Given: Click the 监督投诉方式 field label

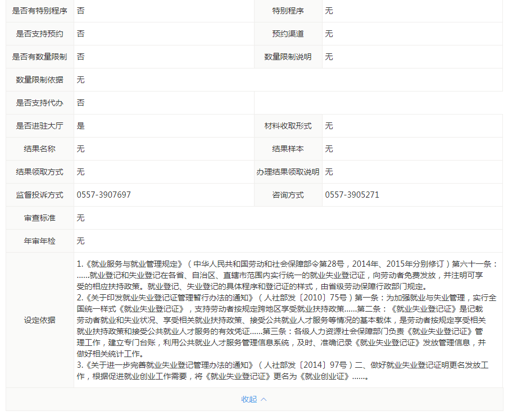Looking at the screenshot, I should click(x=40, y=195).
